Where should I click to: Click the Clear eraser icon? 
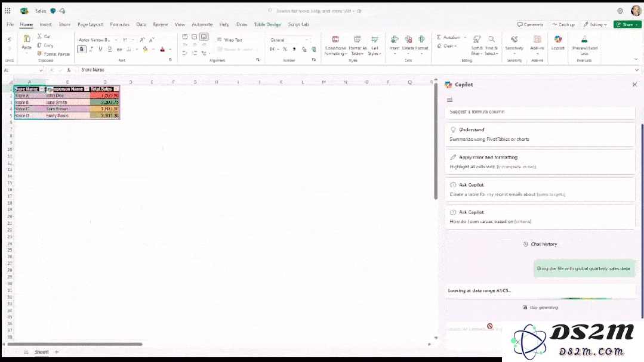(439, 46)
